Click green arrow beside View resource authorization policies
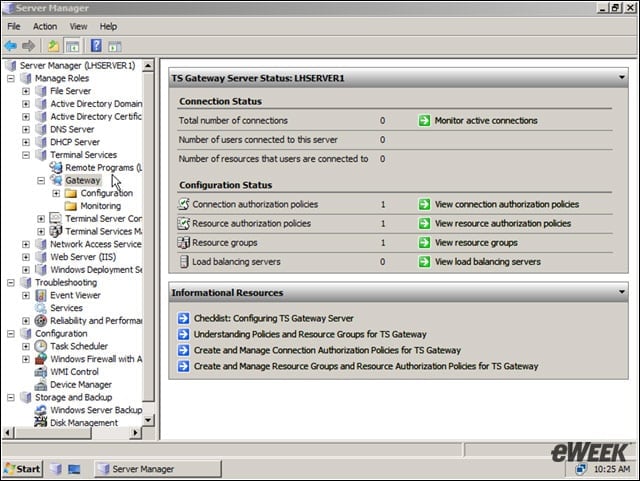The width and height of the screenshot is (640, 481). pyautogui.click(x=424, y=223)
